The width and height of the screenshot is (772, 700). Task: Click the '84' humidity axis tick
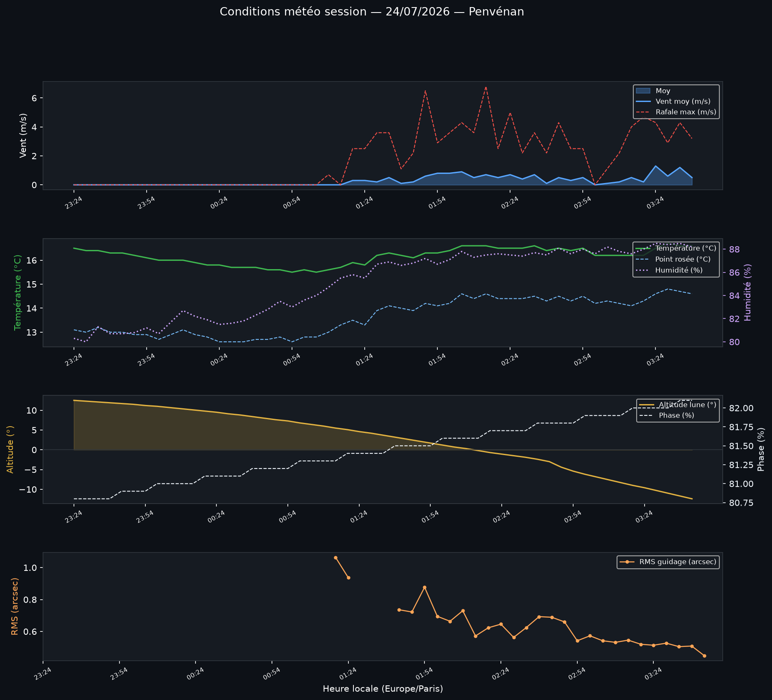(734, 295)
